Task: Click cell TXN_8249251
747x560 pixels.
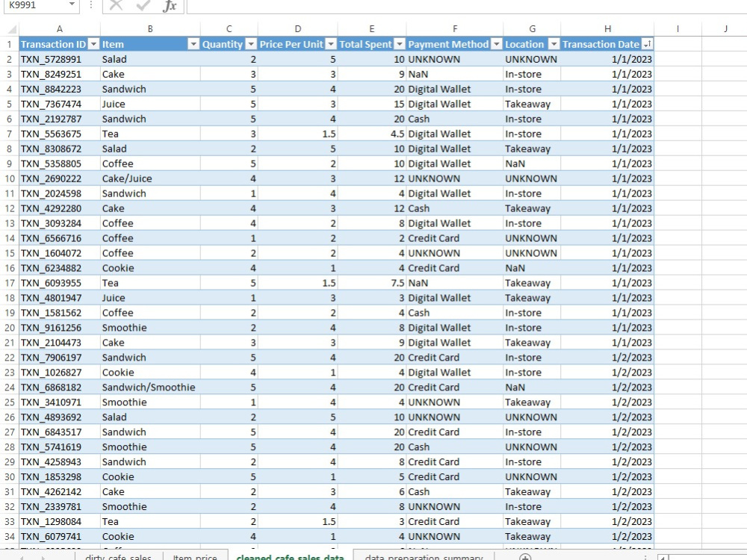Action: click(x=60, y=74)
